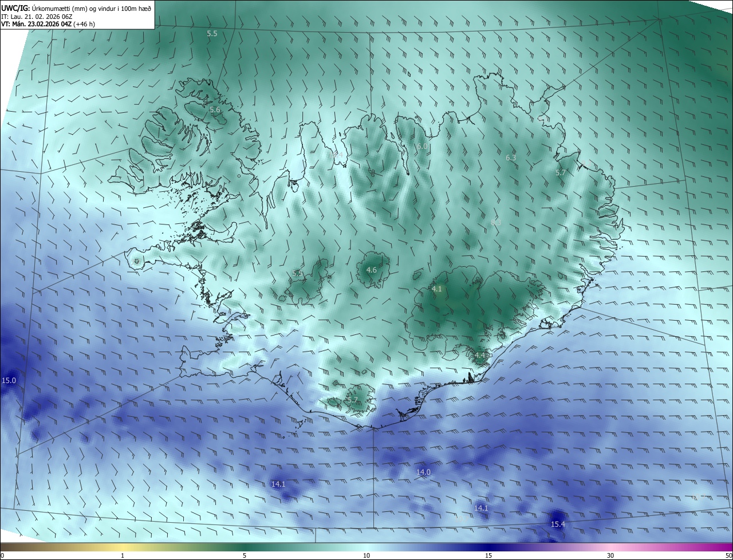Click the 15.4 value label on the map

[558, 524]
